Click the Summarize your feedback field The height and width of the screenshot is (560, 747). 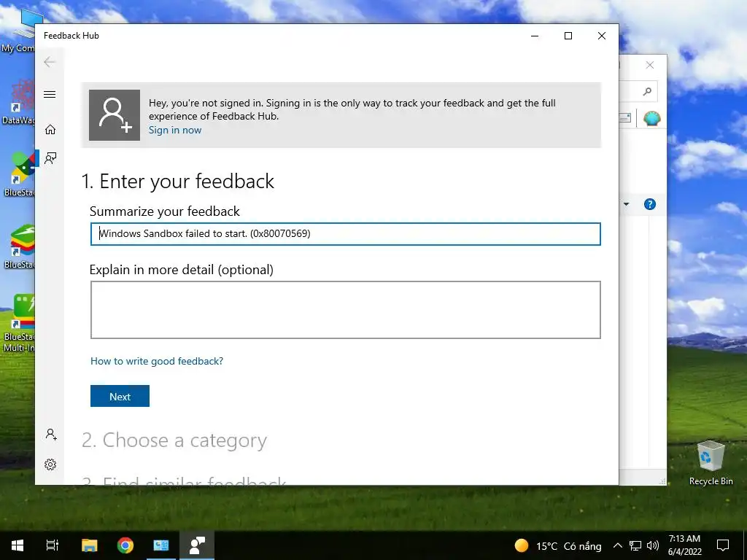[x=345, y=234]
